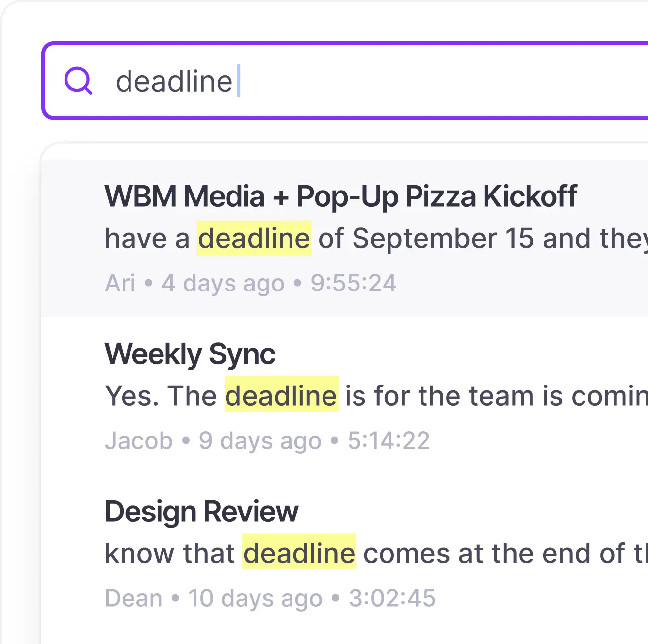Select the "have a deadline of September 15" snippet
This screenshot has width=648, height=644.
376,239
